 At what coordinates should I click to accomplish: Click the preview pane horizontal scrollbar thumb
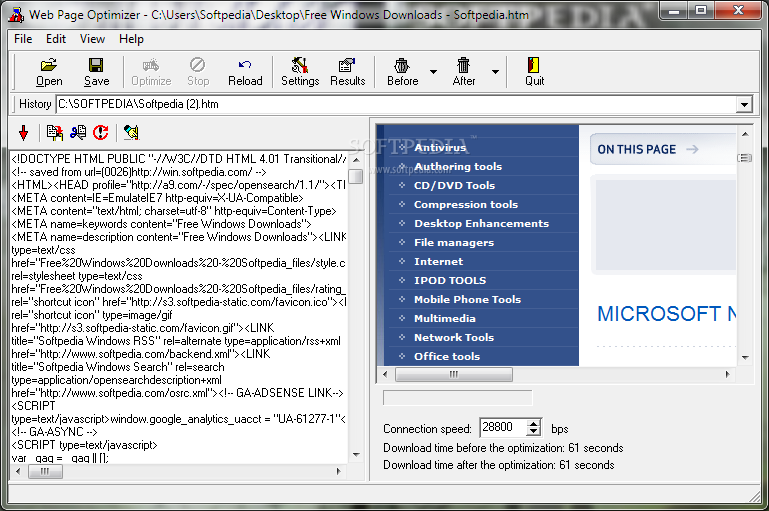(x=454, y=375)
